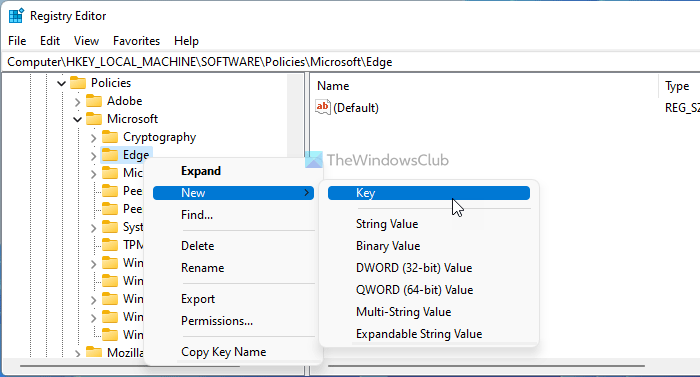700x377 pixels.
Task: Open the File menu
Action: (x=17, y=41)
